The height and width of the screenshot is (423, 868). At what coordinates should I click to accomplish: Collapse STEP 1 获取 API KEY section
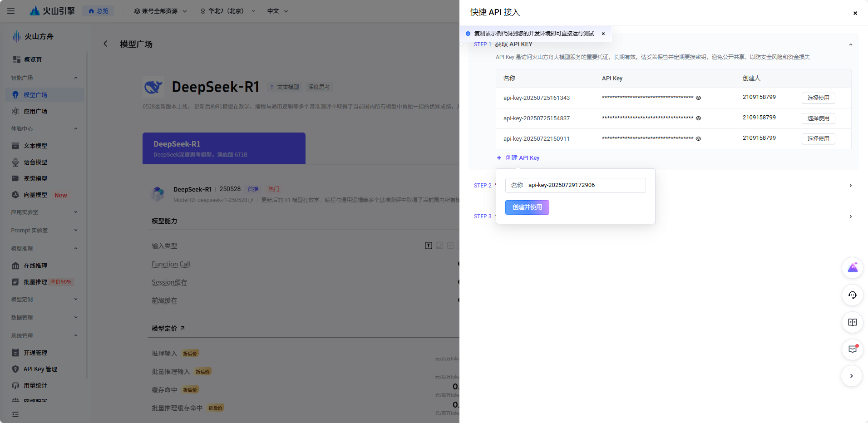(x=851, y=44)
